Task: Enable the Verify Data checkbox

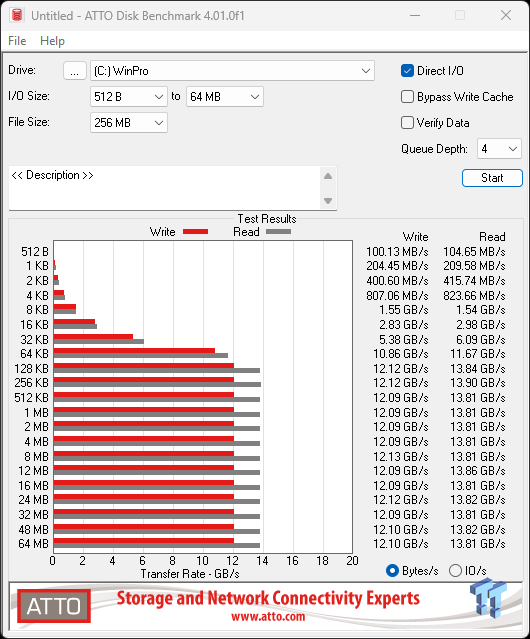Action: [x=407, y=123]
